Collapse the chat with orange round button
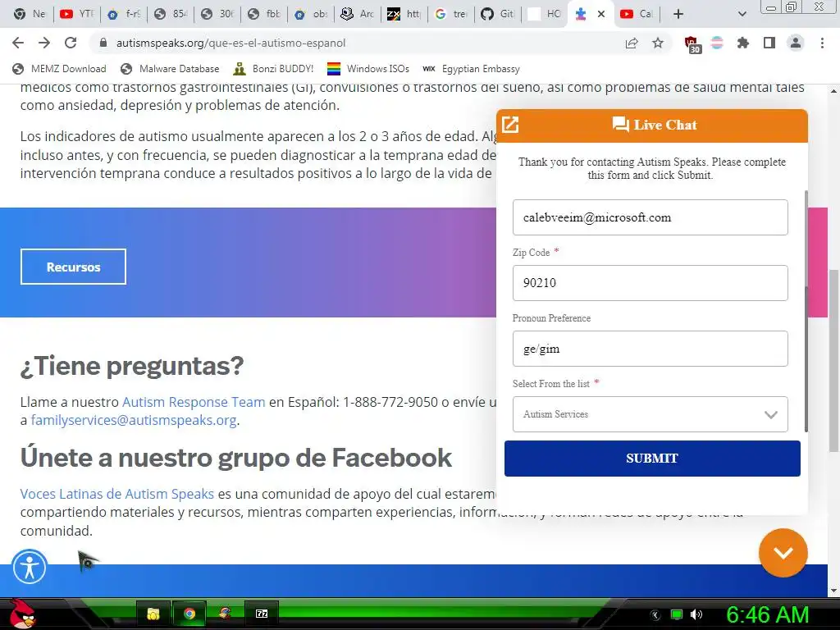840x630 pixels. click(783, 553)
